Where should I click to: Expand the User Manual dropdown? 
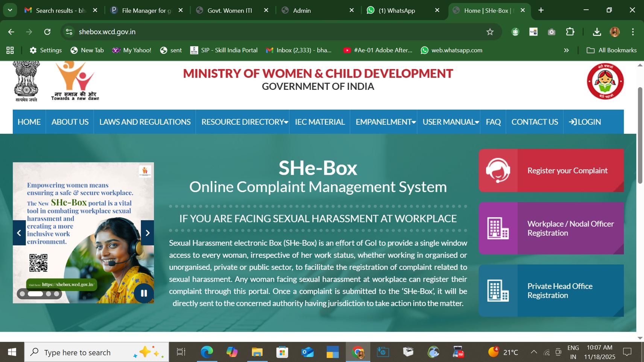[x=450, y=122]
